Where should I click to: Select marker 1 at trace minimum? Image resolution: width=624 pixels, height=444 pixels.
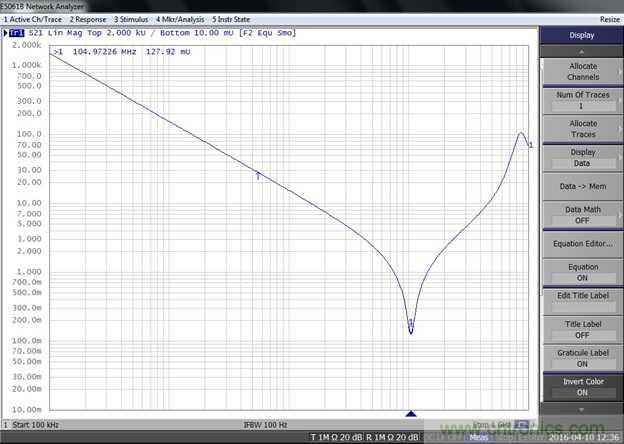coord(411,324)
